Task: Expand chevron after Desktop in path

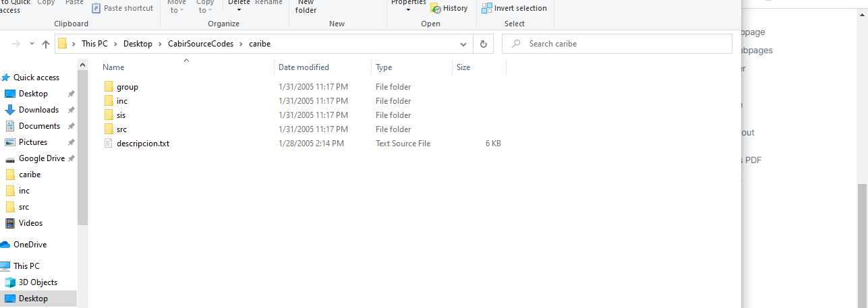Action: pos(161,44)
